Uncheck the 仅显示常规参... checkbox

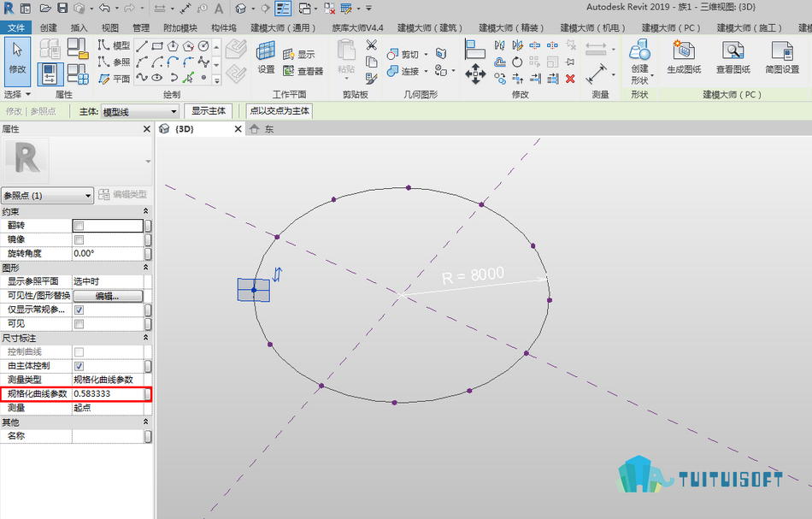tap(79, 310)
